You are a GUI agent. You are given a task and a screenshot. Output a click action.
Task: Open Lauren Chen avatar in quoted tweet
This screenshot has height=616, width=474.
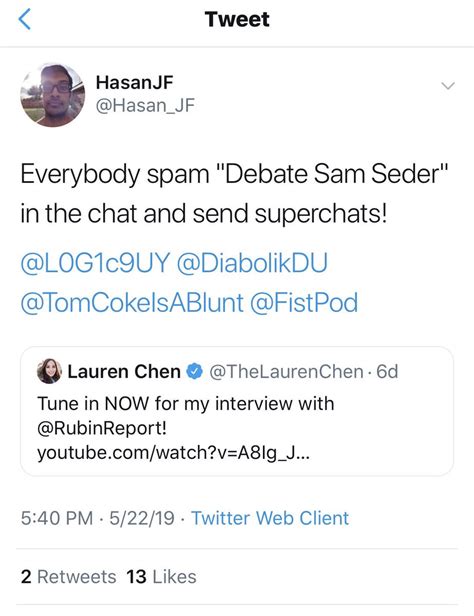point(49,371)
